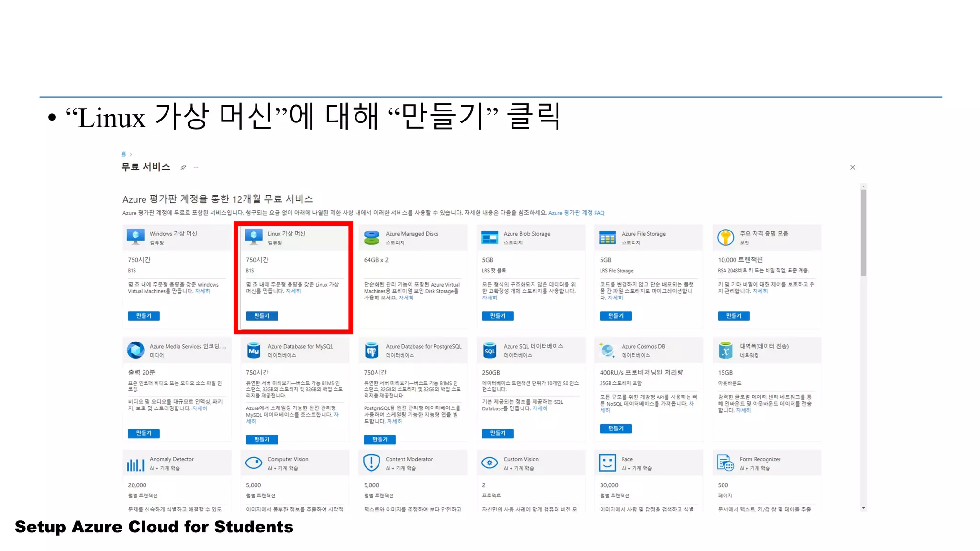The image size is (980, 551).
Task: Click the Azure SQL 데이터베이스 icon
Action: pyautogui.click(x=490, y=350)
